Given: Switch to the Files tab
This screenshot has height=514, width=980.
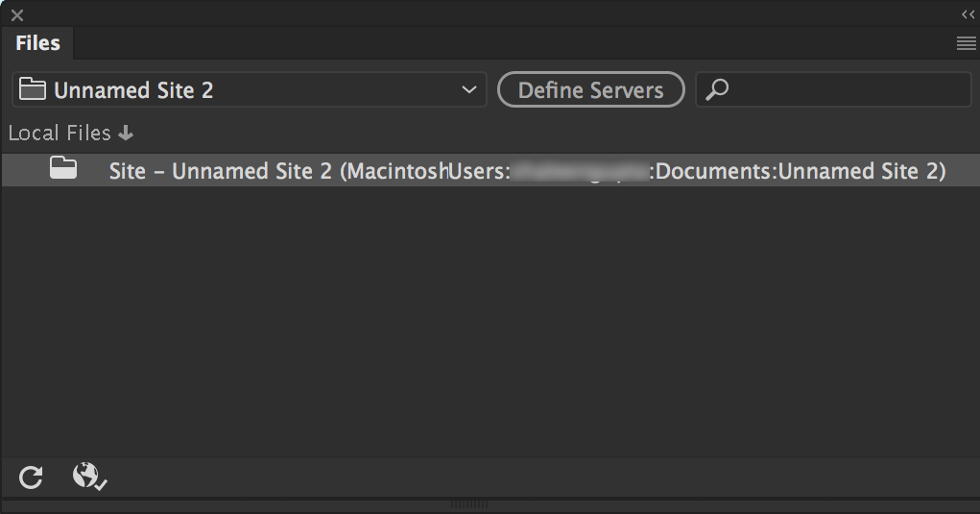Looking at the screenshot, I should tap(38, 43).
